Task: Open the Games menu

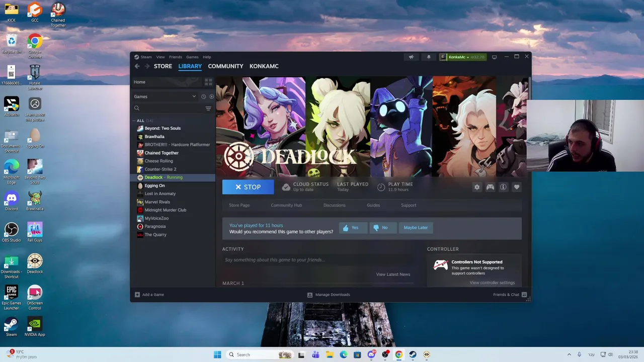Action: coord(192,57)
